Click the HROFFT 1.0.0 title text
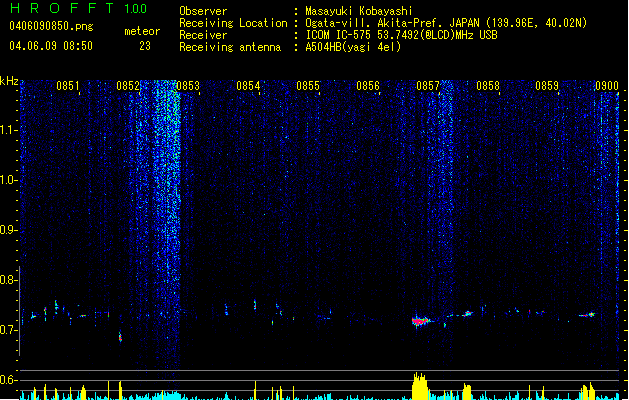 79,8
